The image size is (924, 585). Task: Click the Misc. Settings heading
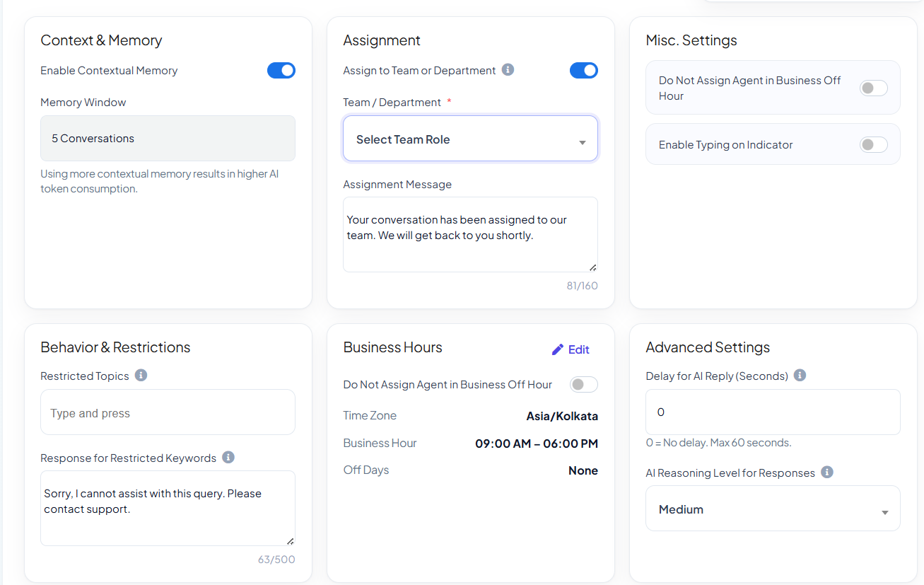[x=691, y=40]
